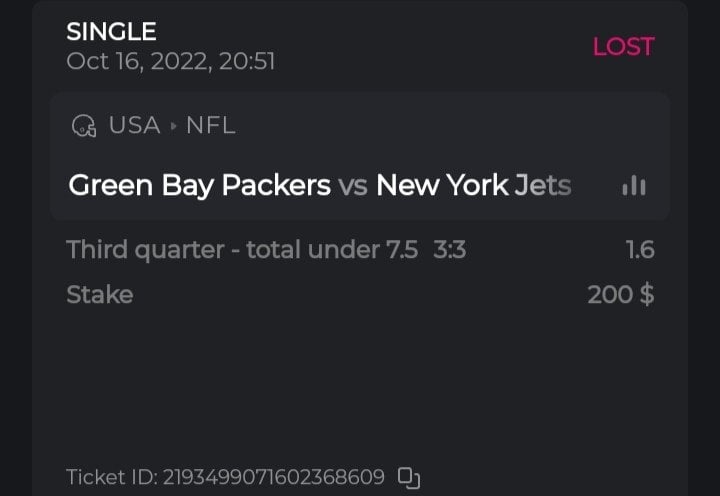
Task: Open the NFL league link
Action: click(x=210, y=126)
